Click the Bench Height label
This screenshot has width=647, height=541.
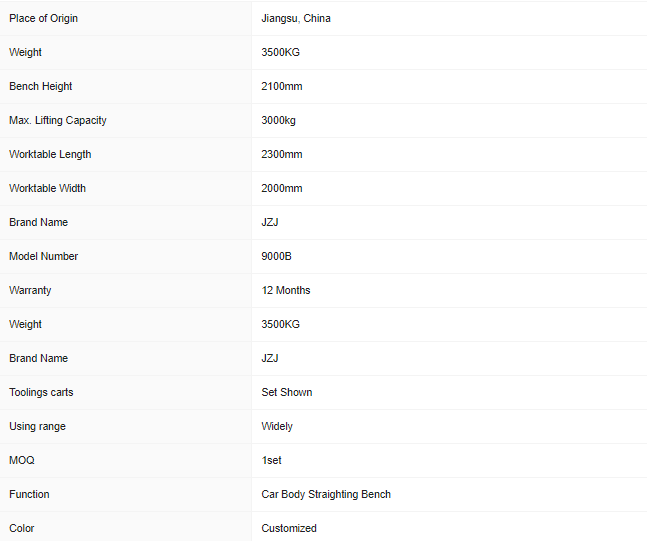[x=41, y=86]
